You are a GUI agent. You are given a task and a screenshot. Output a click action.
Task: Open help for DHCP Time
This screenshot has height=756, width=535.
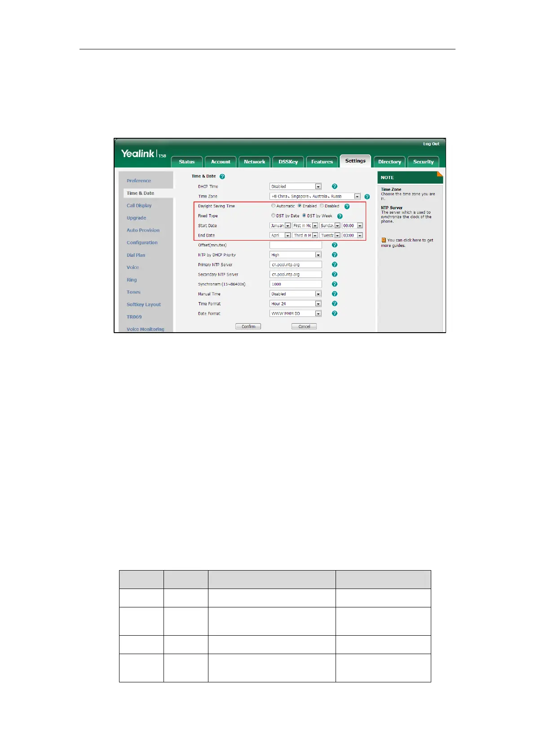point(334,186)
